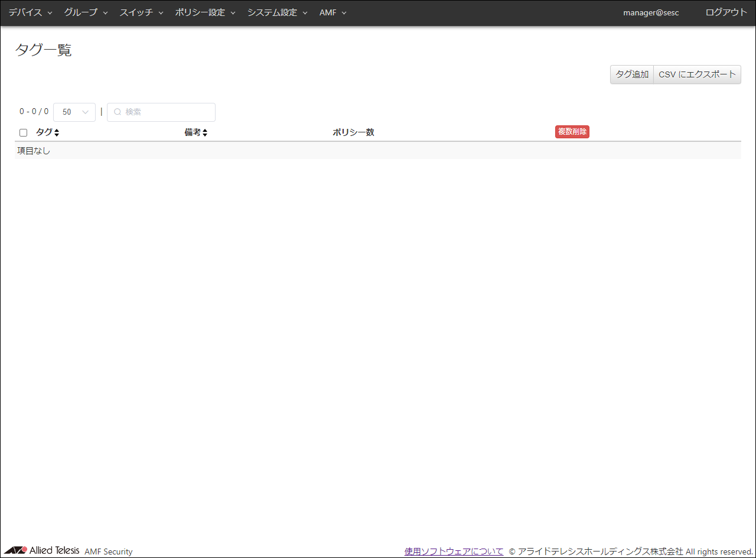Open the システム設定 dropdown menu
This screenshot has height=558, width=756.
277,12
